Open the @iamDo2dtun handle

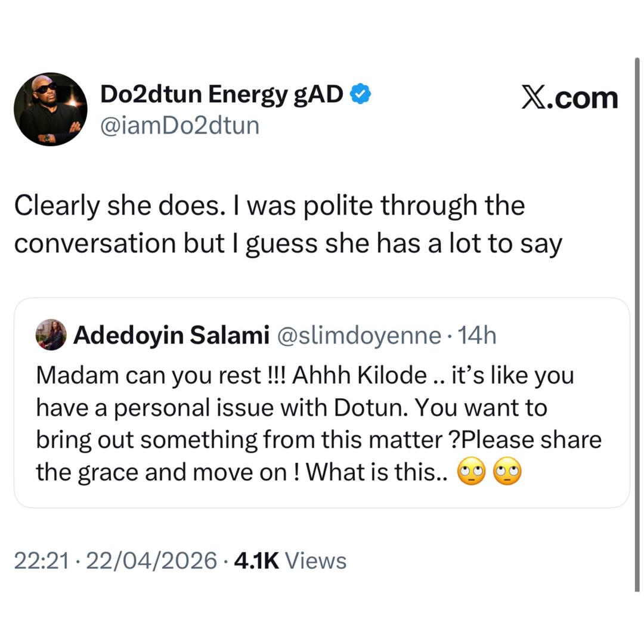(180, 125)
